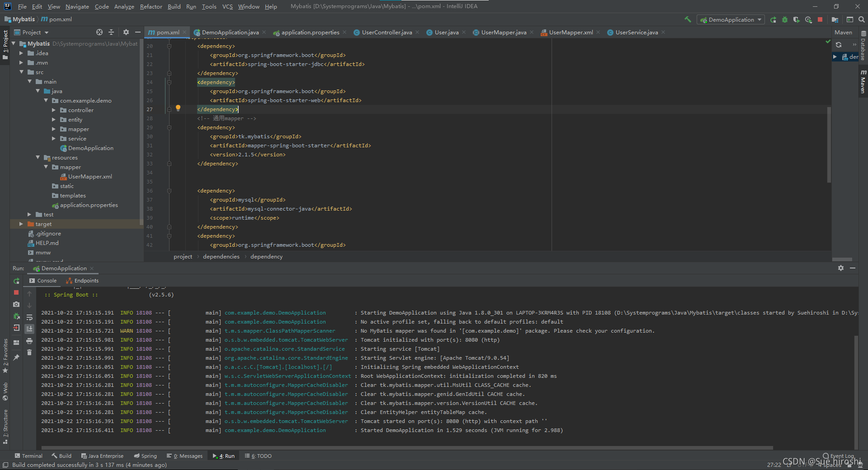This screenshot has height=470, width=868.
Task: Toggle the Database side tool window
Action: [863, 46]
